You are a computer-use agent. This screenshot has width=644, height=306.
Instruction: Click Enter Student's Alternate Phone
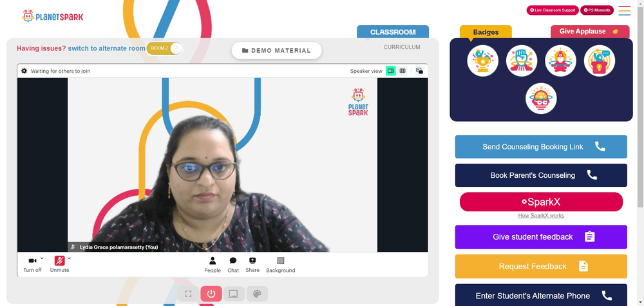point(541,295)
